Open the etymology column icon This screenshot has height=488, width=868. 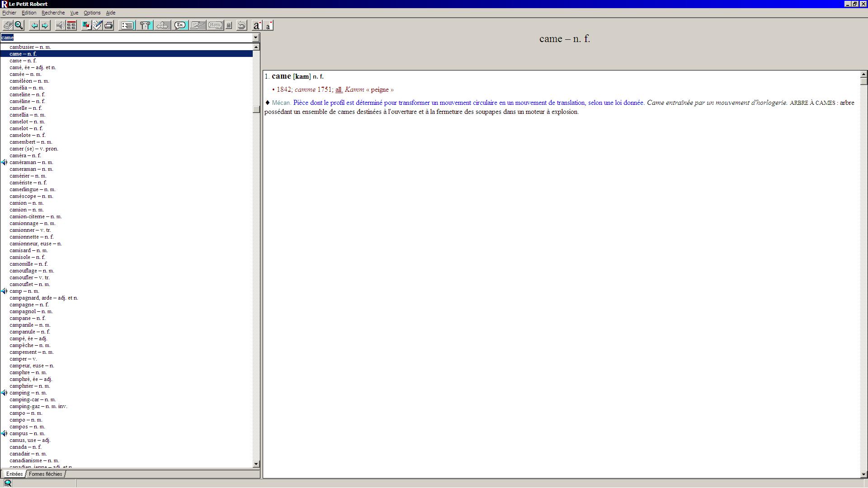click(145, 25)
